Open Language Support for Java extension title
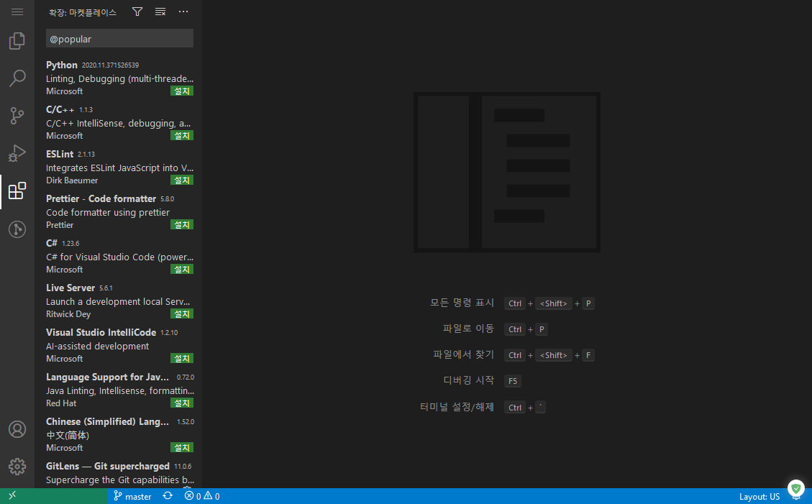 (x=107, y=377)
